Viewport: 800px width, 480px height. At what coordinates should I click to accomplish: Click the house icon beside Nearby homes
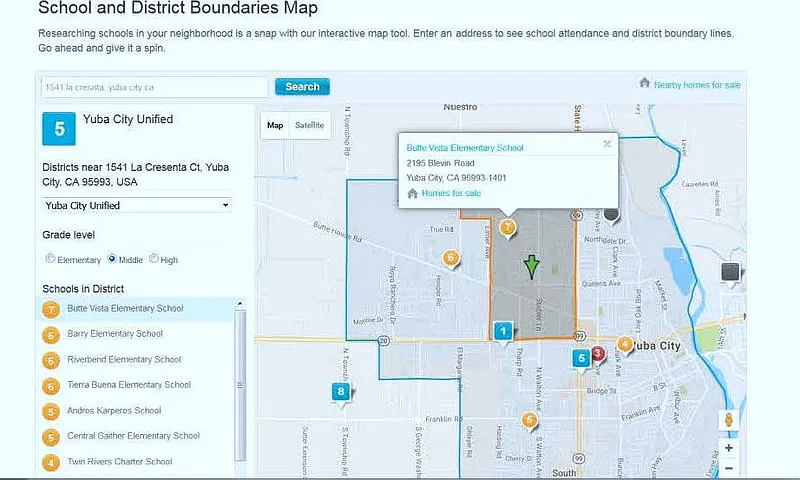(644, 83)
